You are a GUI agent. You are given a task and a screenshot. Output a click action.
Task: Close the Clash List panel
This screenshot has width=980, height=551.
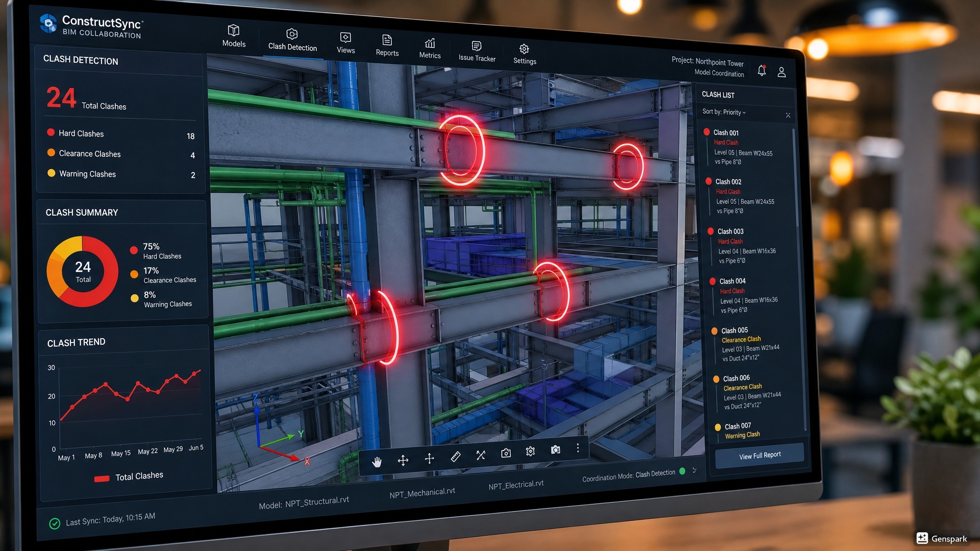pyautogui.click(x=788, y=115)
